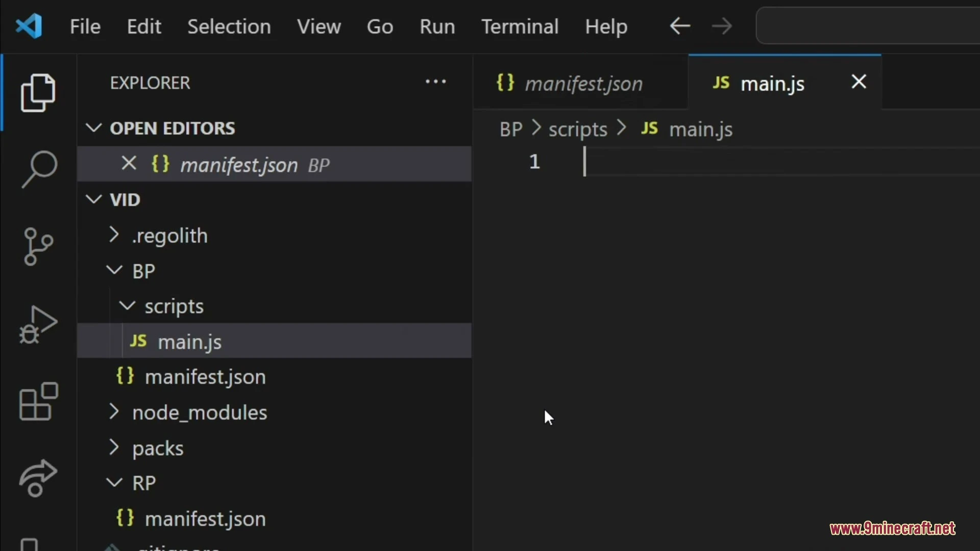Click JS icon of main.js in tree
The height and width of the screenshot is (551, 980).
(x=138, y=341)
